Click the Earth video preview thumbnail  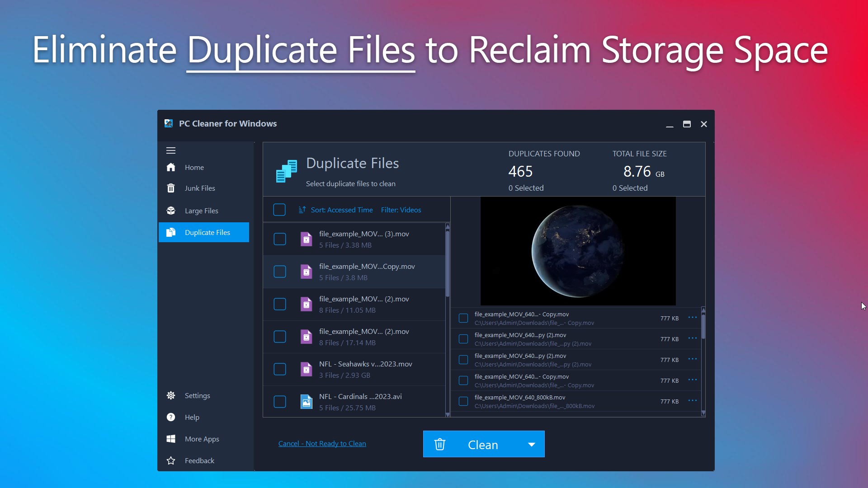(578, 251)
